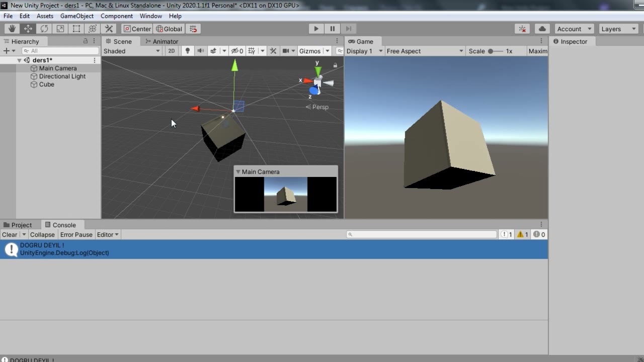Click Console Clear button

10,234
